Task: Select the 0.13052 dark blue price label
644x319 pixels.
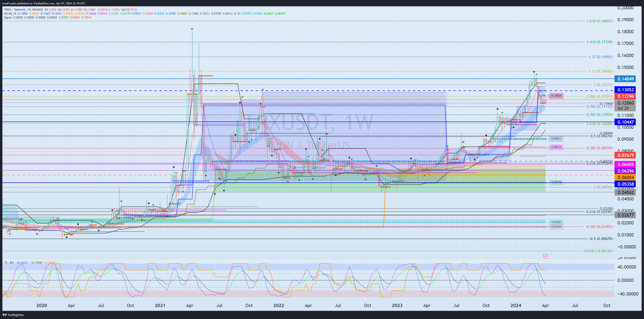Action: [x=626, y=89]
